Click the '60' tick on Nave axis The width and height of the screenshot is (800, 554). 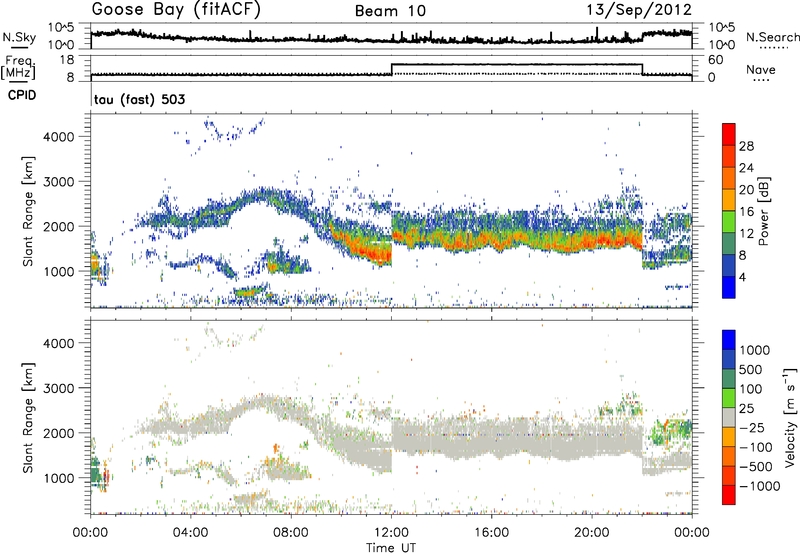point(716,60)
